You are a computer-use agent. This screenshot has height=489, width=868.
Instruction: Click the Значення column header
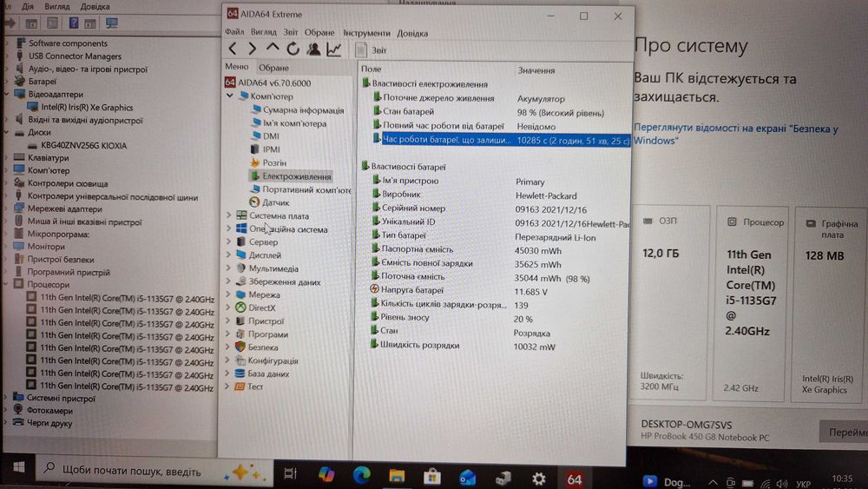pyautogui.click(x=536, y=70)
